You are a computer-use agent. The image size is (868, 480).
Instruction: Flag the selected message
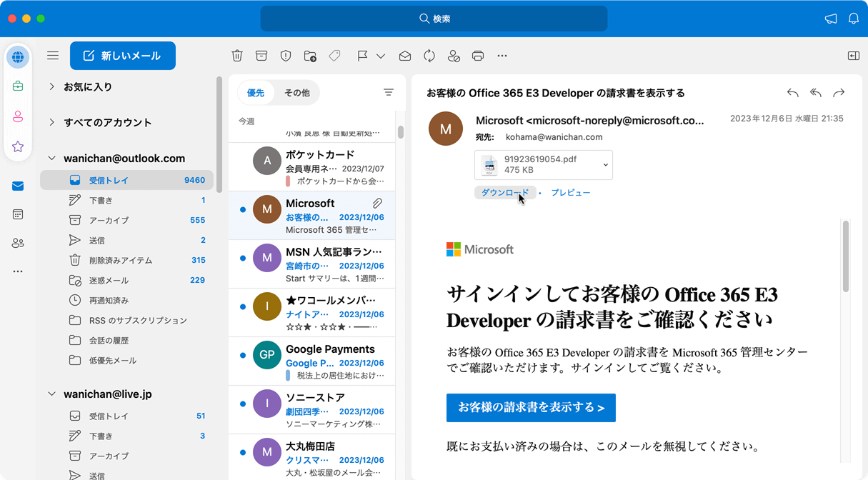click(362, 56)
